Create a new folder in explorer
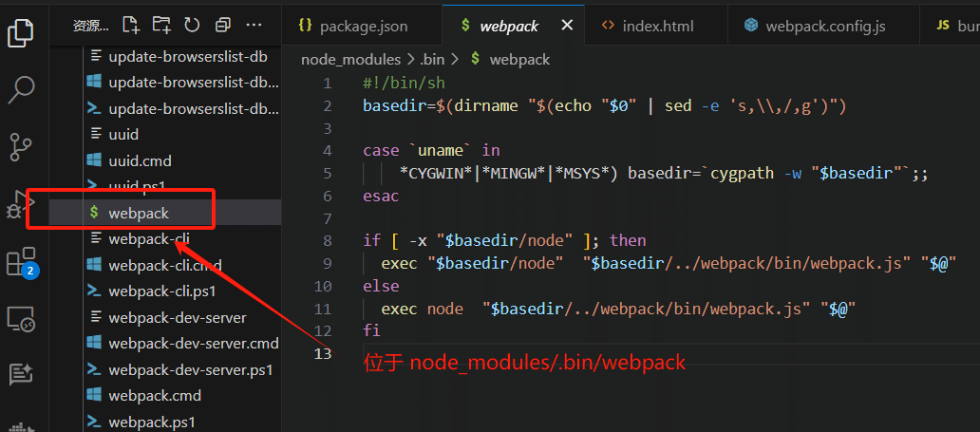The width and height of the screenshot is (980, 432). [161, 25]
